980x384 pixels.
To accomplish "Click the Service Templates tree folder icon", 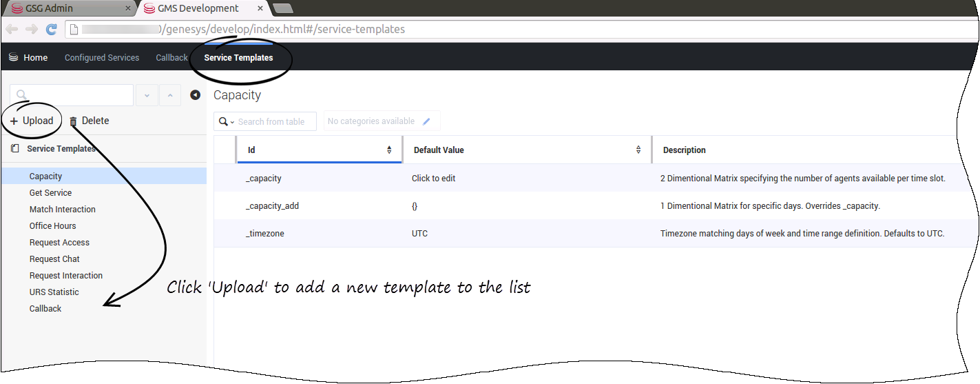I will coord(15,149).
